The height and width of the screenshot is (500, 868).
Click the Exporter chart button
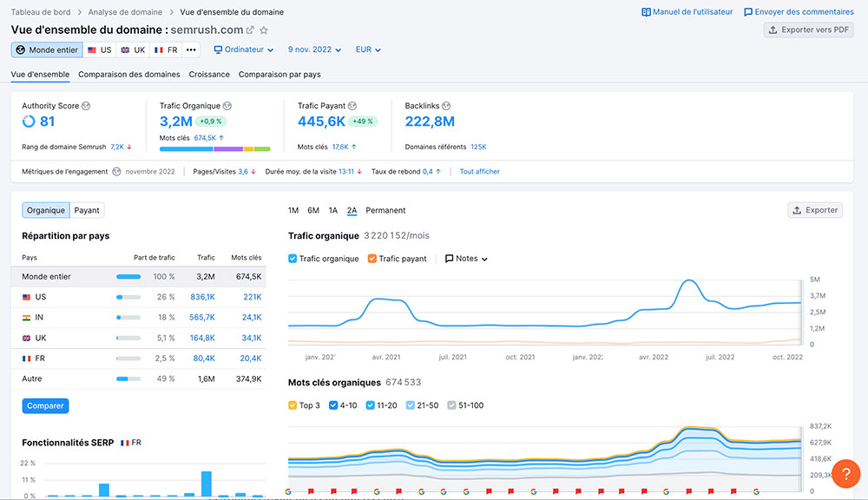[x=815, y=210]
